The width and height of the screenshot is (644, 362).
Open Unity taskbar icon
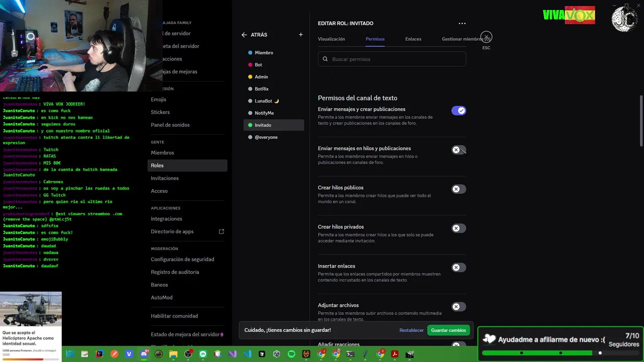[277, 354]
